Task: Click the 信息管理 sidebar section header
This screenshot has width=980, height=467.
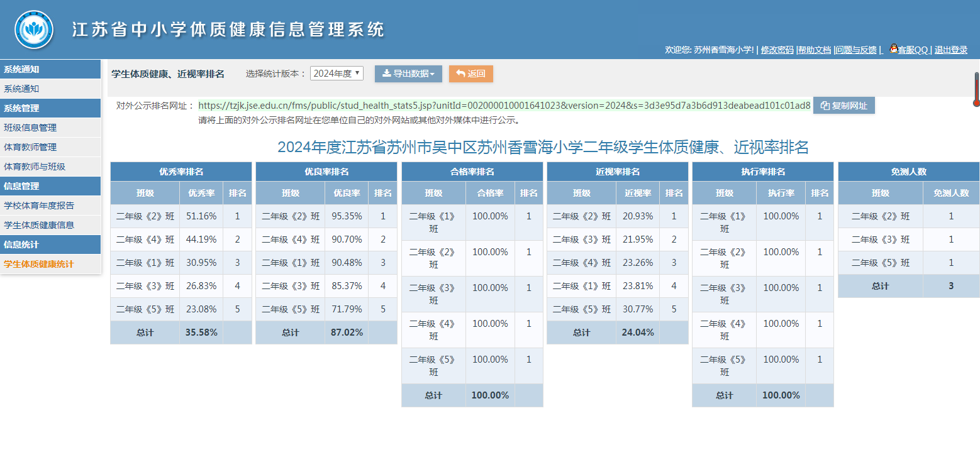Action: coord(50,186)
